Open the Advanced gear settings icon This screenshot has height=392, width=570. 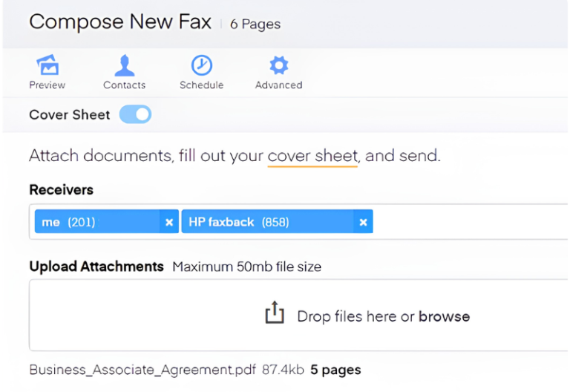point(279,65)
